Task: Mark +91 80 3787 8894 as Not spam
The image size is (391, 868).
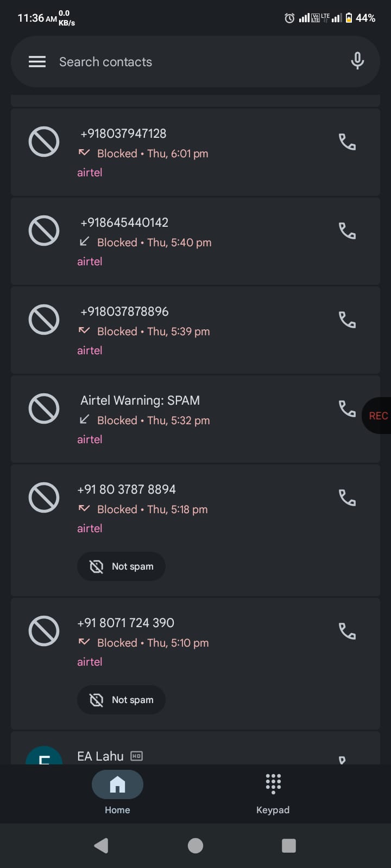Action: (121, 566)
